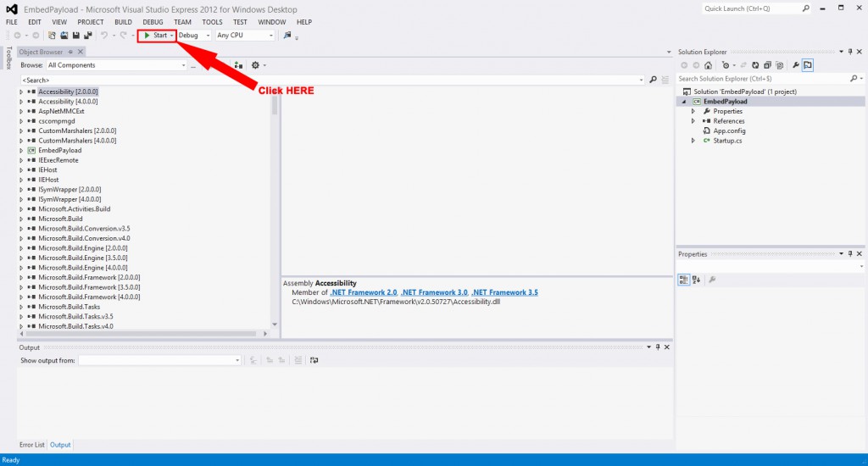The image size is (868, 466).
Task: Click the Solution Explorer search magnifier icon
Action: coord(854,79)
